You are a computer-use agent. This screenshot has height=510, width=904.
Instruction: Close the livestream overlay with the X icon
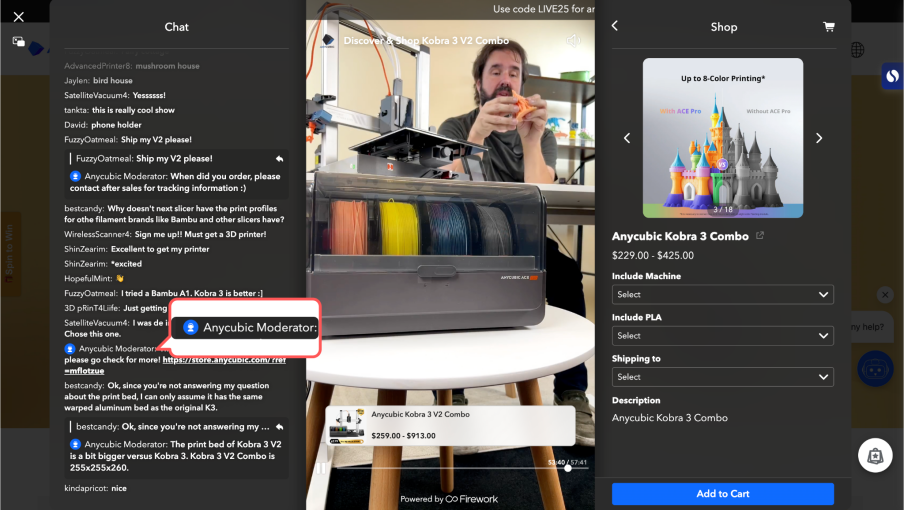click(18, 17)
